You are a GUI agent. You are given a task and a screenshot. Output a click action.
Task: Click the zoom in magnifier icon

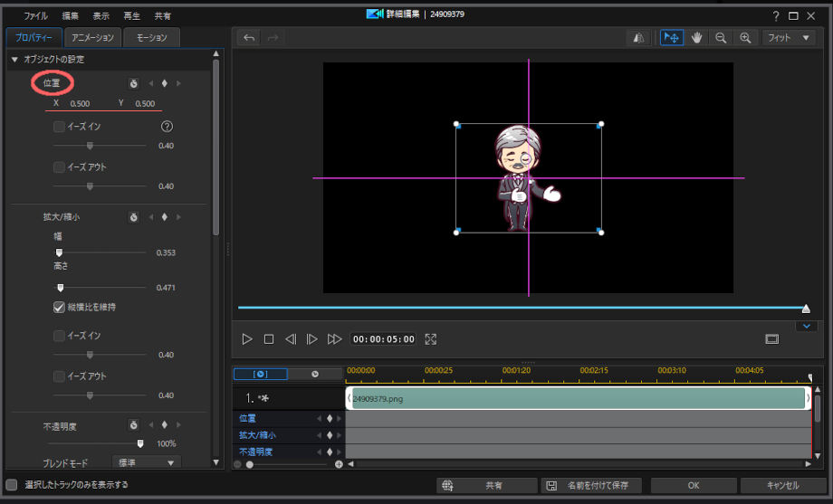[745, 38]
